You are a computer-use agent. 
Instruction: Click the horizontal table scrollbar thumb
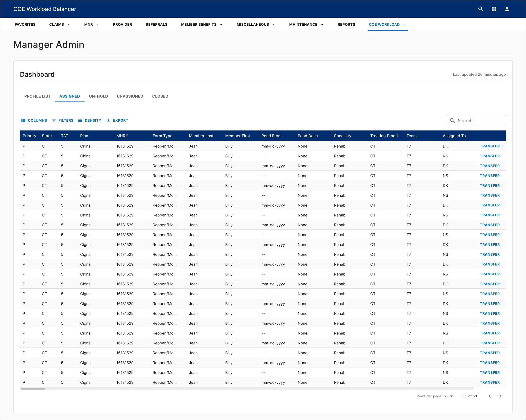(33, 388)
